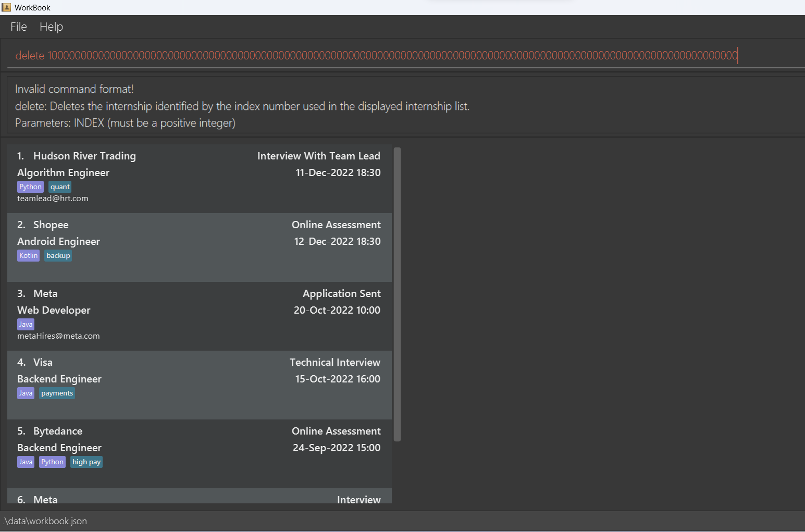
Task: Click Shopee's Online Assessment stage
Action: point(336,225)
